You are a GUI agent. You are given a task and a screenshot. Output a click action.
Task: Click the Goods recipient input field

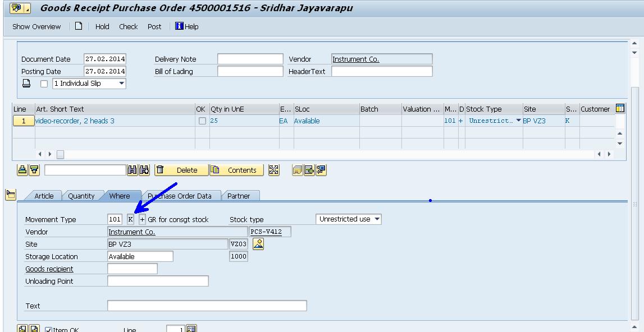click(x=133, y=269)
